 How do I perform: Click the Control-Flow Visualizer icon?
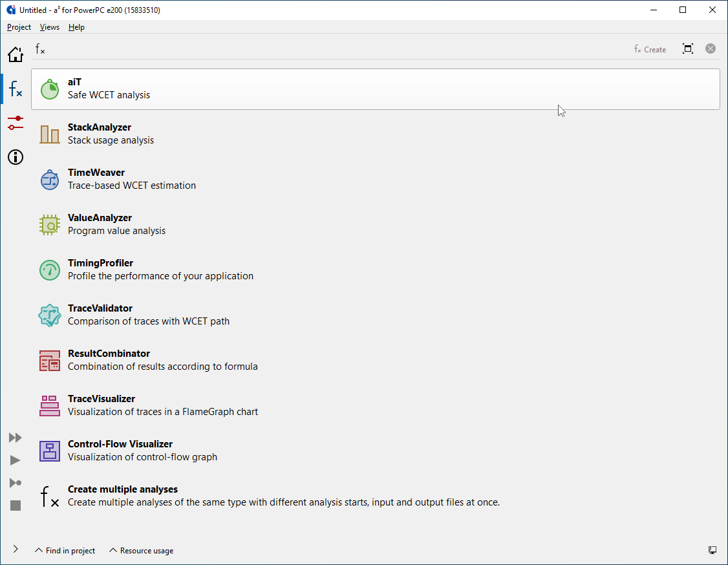pyautogui.click(x=50, y=451)
